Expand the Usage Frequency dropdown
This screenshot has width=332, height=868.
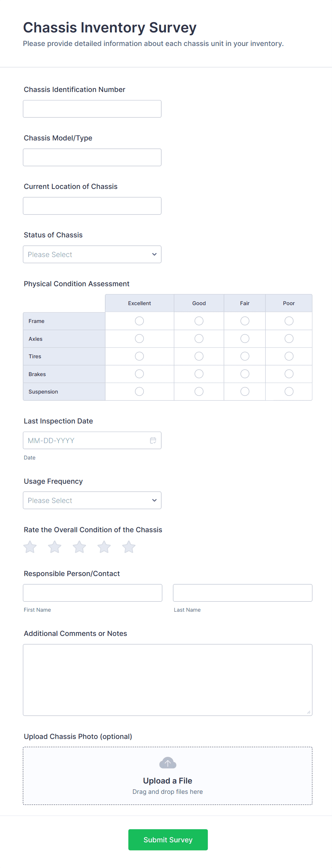[x=92, y=500]
